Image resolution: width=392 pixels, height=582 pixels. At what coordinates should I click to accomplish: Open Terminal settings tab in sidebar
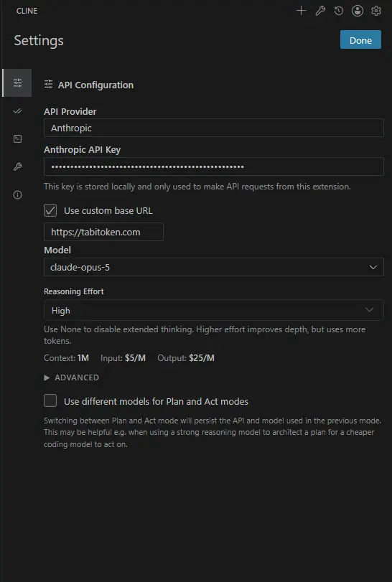coord(17,139)
